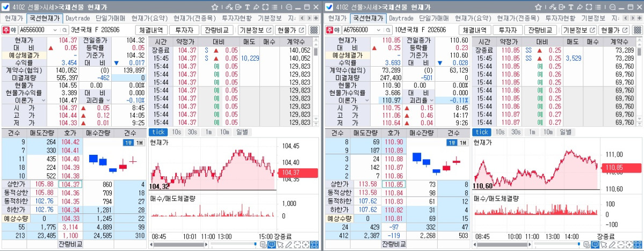Toggle the blue checkbox in left window title bar
The height and width of the screenshot is (251, 644).
(x=6, y=8)
